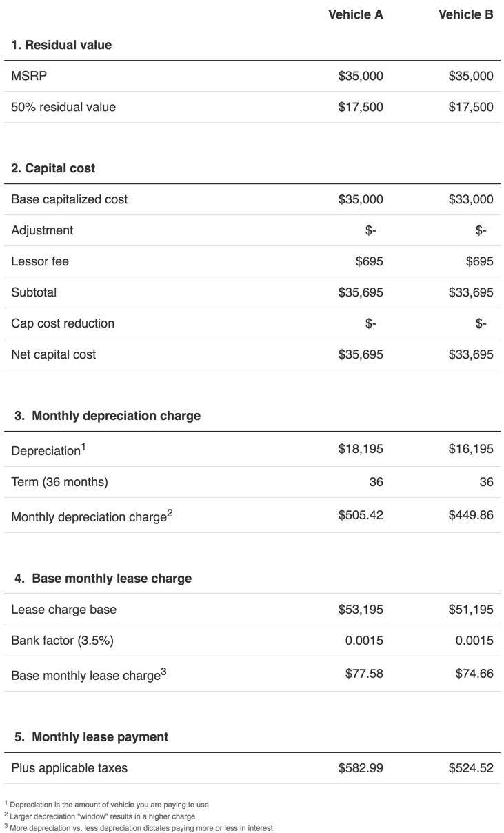Viewport: 504px width, 833px height.
Task: Select the "5. Monthly lease payment" heading
Action: [91, 737]
